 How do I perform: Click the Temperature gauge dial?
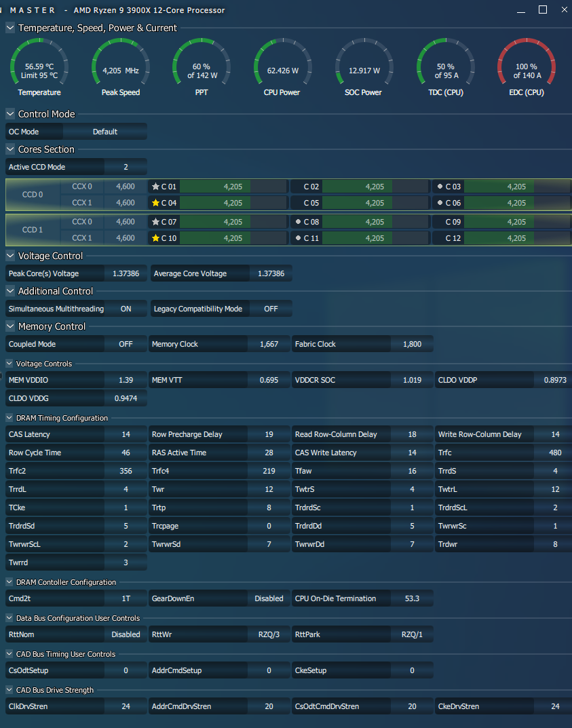(39, 66)
